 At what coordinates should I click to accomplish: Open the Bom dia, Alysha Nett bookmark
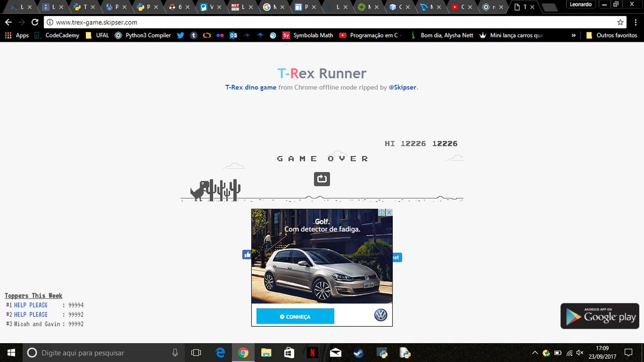(x=441, y=35)
